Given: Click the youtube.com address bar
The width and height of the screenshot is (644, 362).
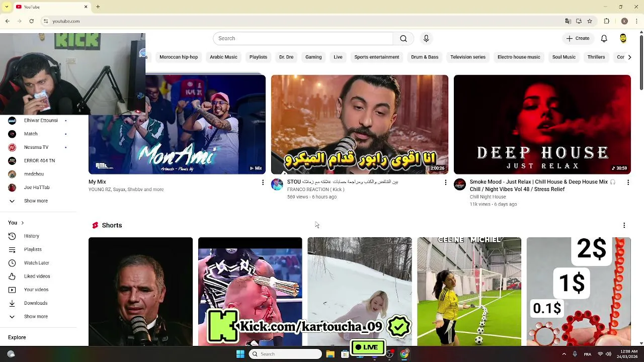Looking at the screenshot, I should point(302,21).
